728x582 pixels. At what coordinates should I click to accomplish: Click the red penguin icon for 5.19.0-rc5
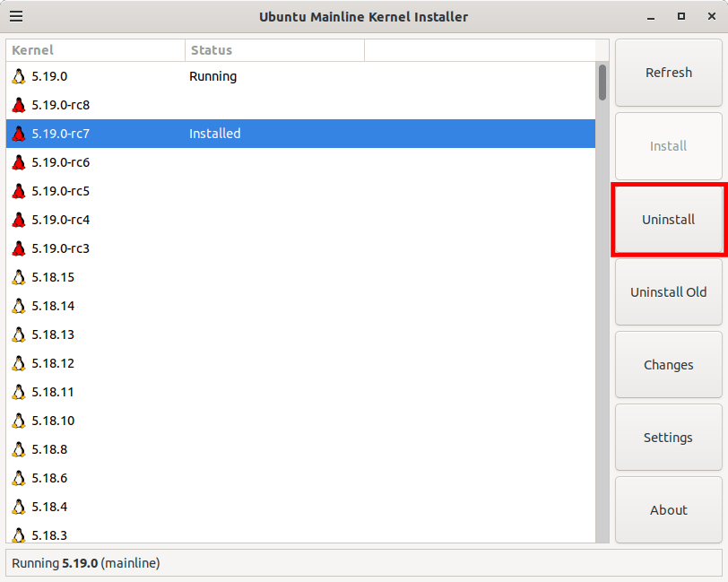click(19, 191)
